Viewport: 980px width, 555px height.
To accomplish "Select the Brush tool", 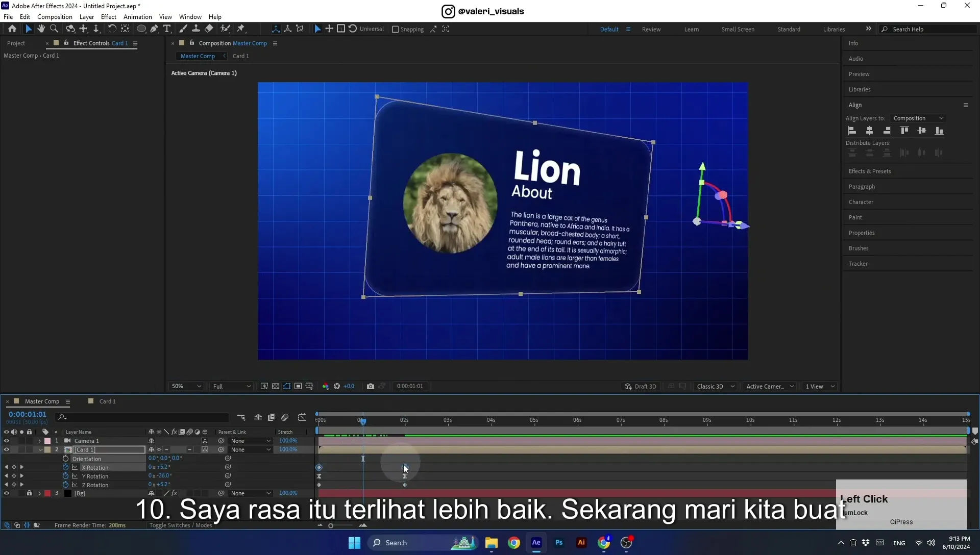I will click(x=183, y=29).
